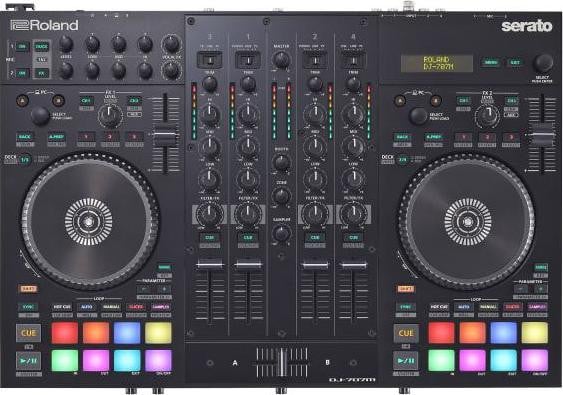Click the channel 1 input selector switch
563x395 pixels.
tap(248, 60)
